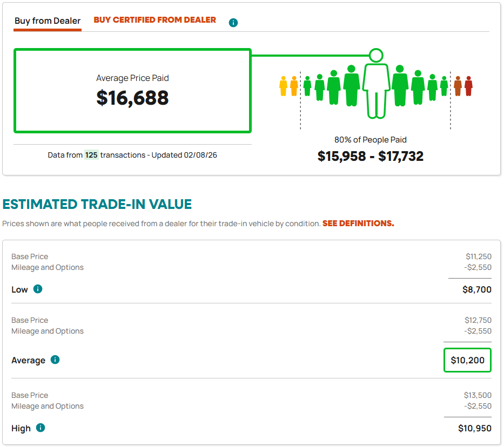Click the leftmost yellow person figure
This screenshot has width=504, height=447.
pyautogui.click(x=283, y=86)
